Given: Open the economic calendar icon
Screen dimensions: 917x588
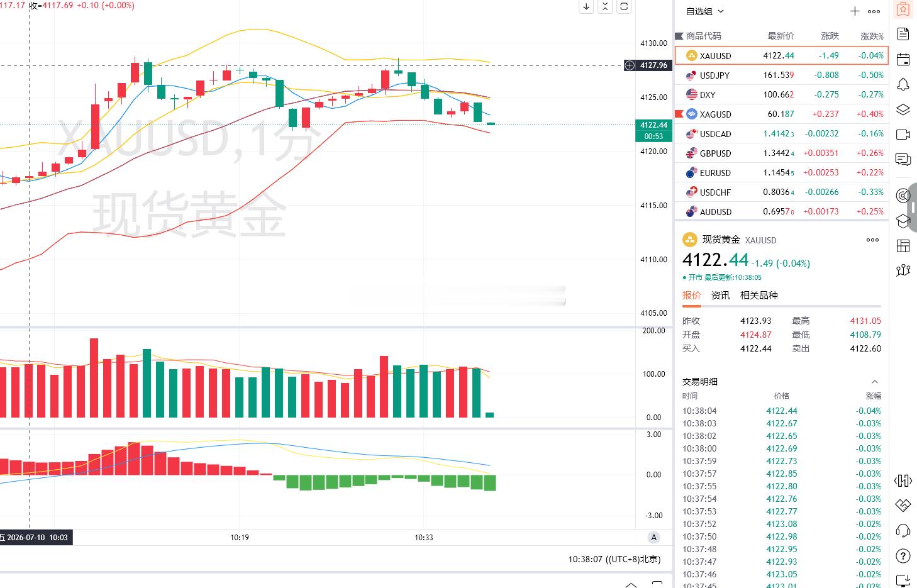Looking at the screenshot, I should point(903,60).
